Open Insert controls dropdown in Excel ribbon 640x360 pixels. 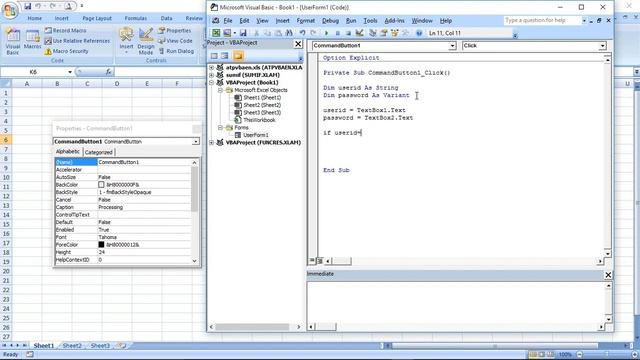(126, 41)
